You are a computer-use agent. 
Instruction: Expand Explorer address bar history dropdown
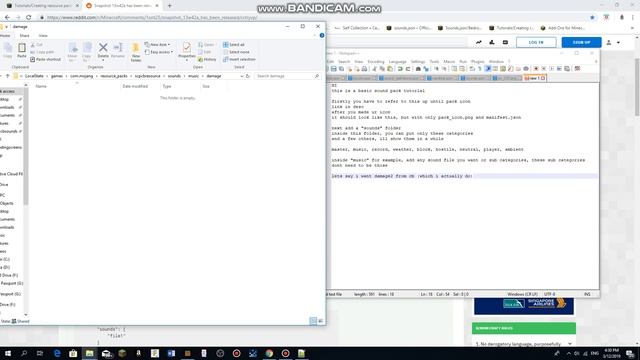[x=241, y=76]
